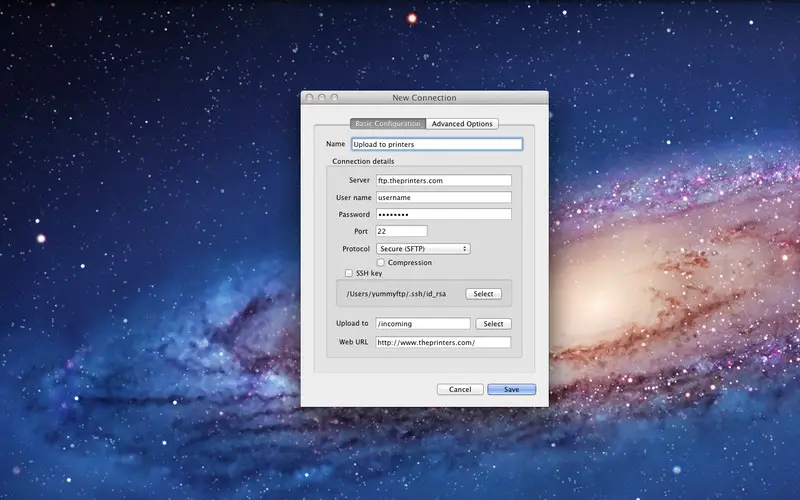Save the new connection
The height and width of the screenshot is (500, 800).
click(x=511, y=389)
